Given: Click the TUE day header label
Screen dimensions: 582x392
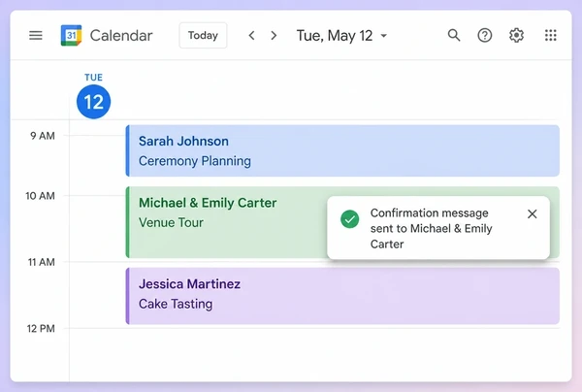Looking at the screenshot, I should coord(93,78).
